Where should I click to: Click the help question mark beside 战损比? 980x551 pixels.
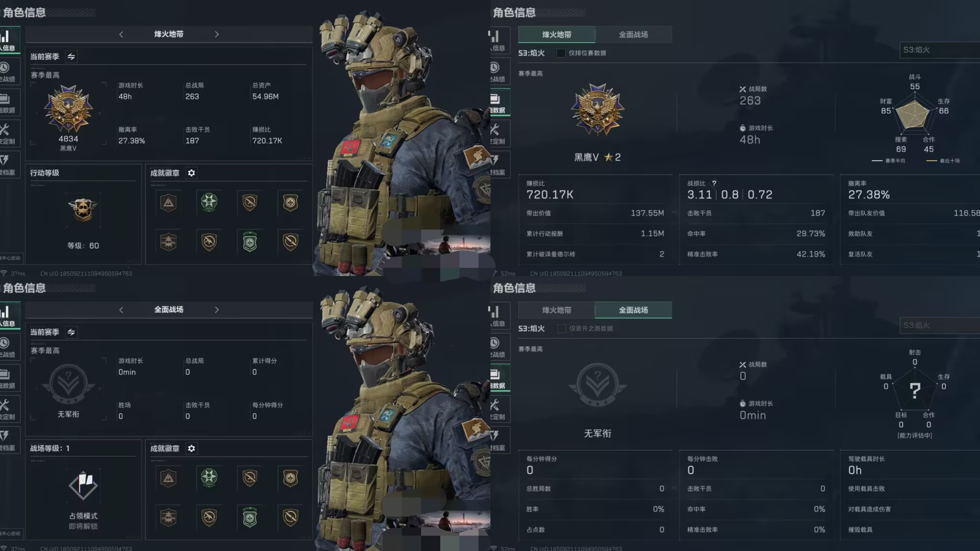[714, 183]
